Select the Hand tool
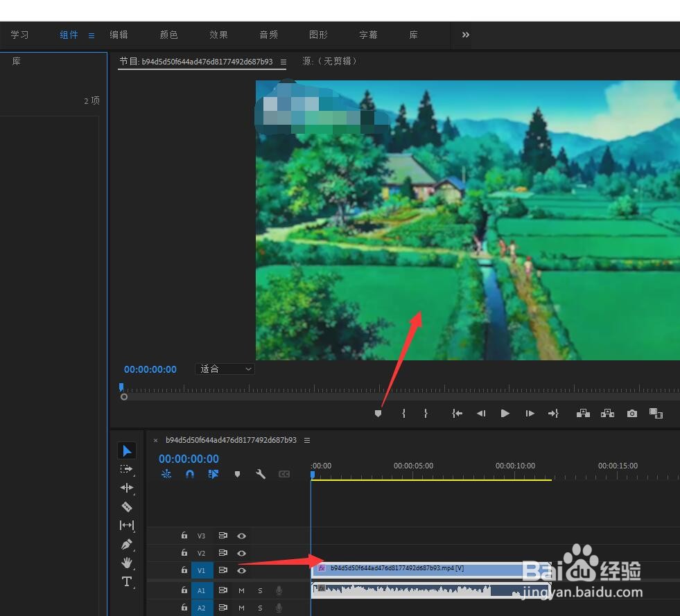Viewport: 680px width, 616px height. coord(127,563)
